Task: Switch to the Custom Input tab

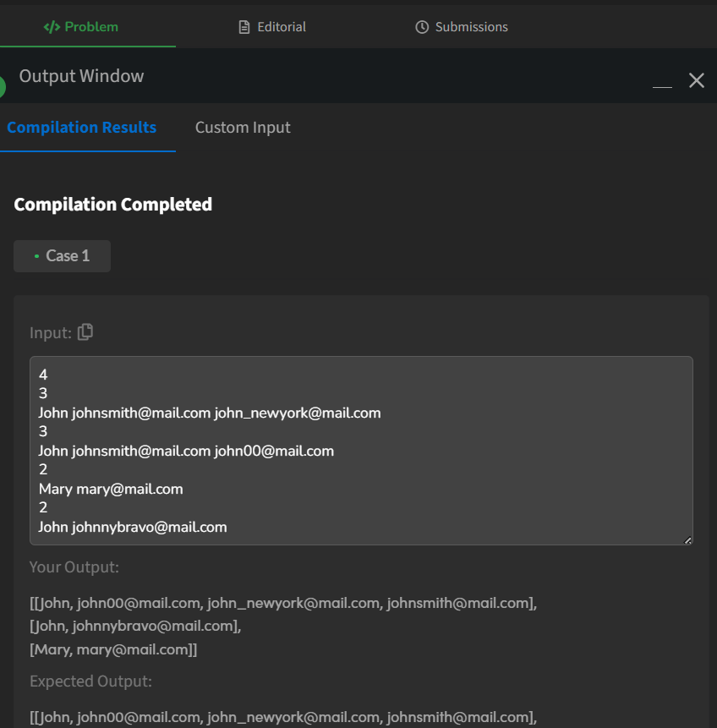Action: 243,127
